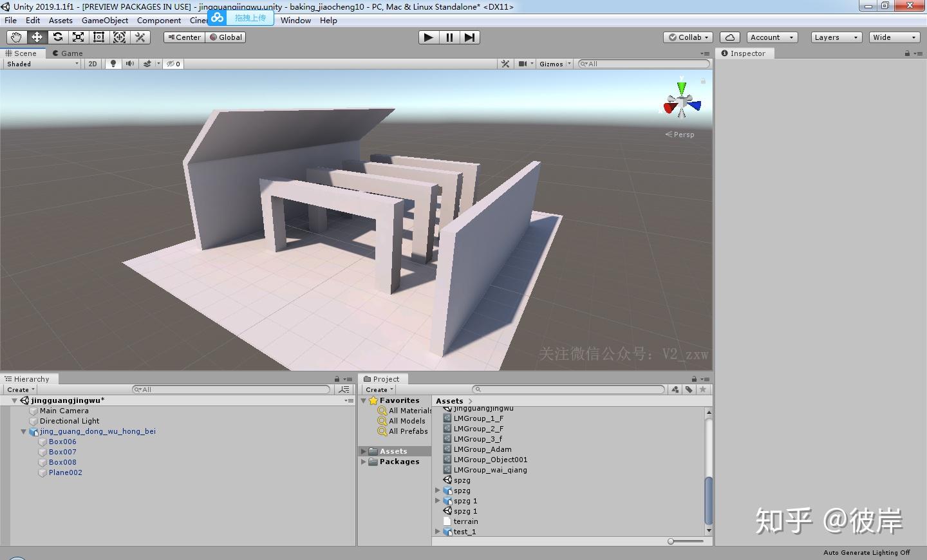The height and width of the screenshot is (560, 927).
Task: Click the Pause button
Action: (449, 37)
